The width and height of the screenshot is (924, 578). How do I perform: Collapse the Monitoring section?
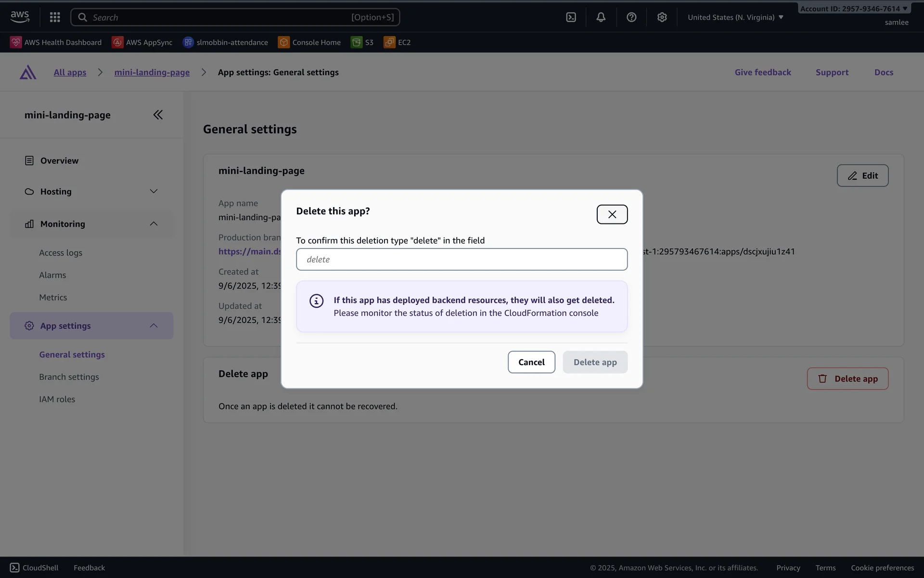pyautogui.click(x=154, y=223)
